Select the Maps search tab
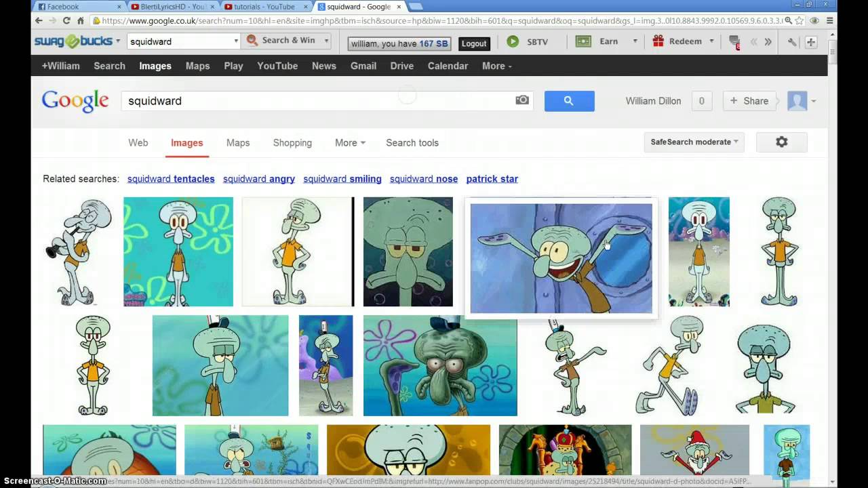This screenshot has height=488, width=868. pyautogui.click(x=238, y=143)
